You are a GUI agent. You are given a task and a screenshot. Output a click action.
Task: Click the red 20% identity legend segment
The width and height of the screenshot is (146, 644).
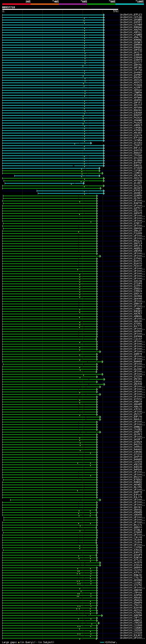pyautogui.click(x=16, y=4)
